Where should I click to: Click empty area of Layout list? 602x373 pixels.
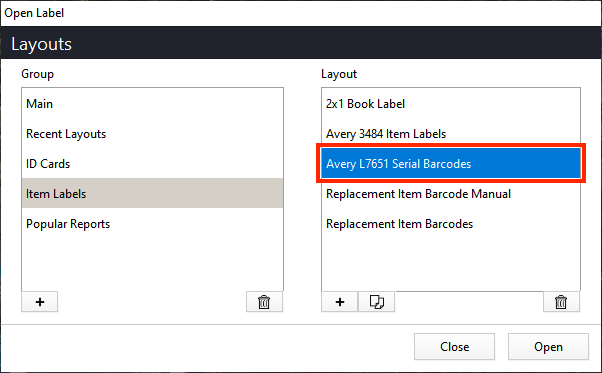coord(451,264)
